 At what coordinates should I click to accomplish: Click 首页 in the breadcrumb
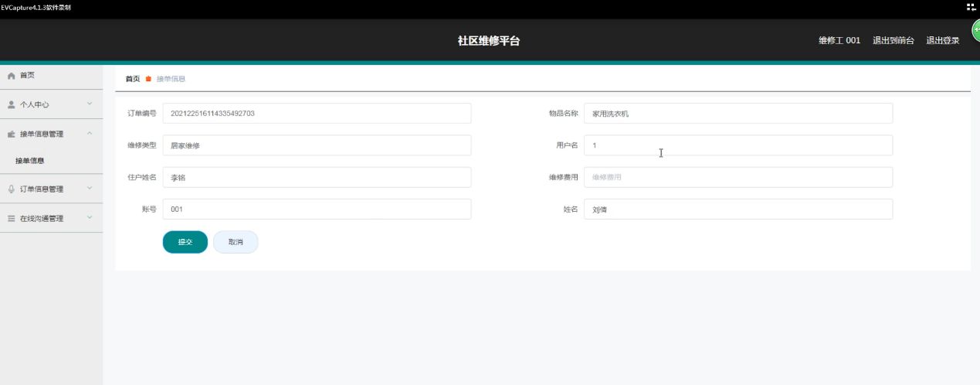pos(133,79)
